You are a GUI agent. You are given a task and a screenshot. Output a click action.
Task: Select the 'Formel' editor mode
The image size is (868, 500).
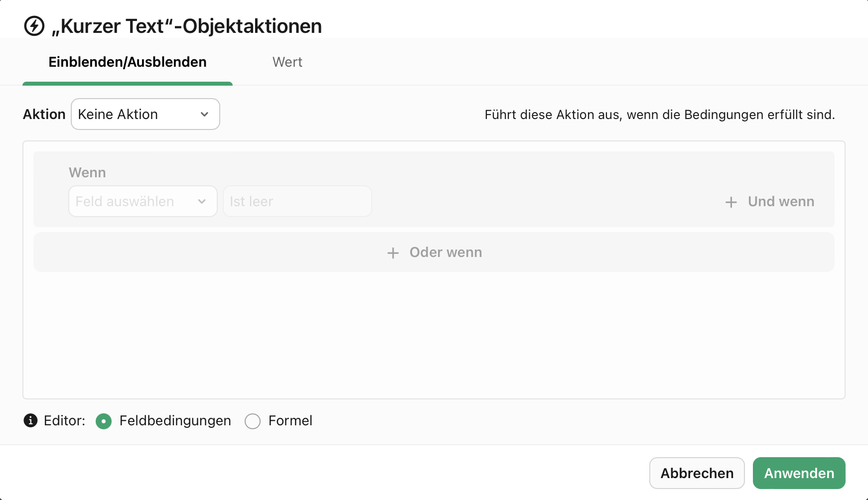point(253,421)
